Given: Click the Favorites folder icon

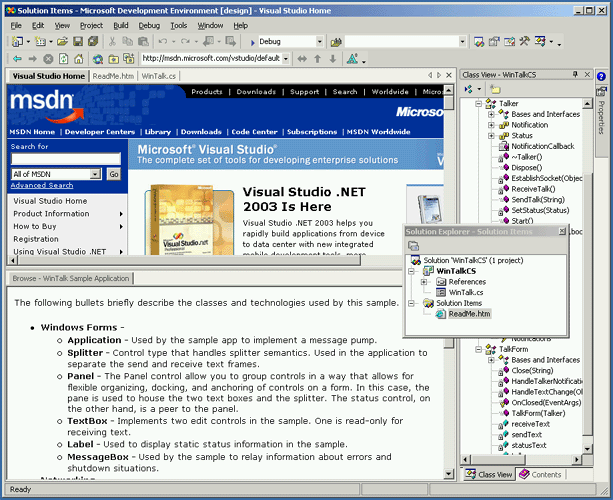Looking at the screenshot, I should [113, 59].
